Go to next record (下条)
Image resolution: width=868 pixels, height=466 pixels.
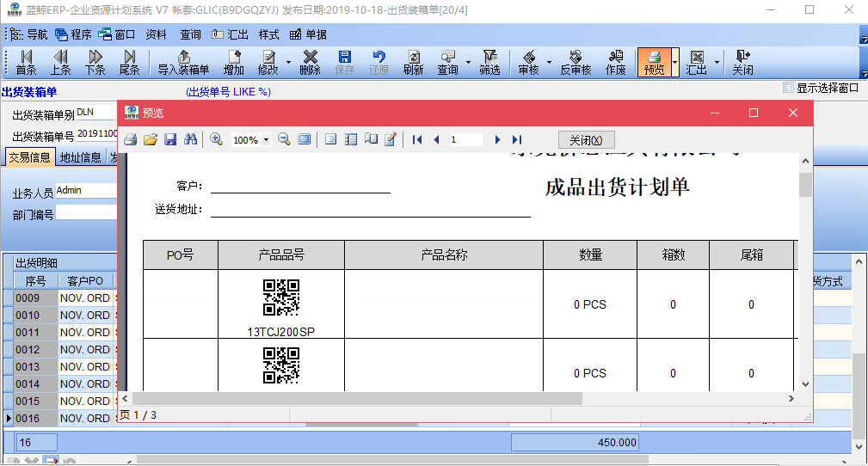coord(95,62)
